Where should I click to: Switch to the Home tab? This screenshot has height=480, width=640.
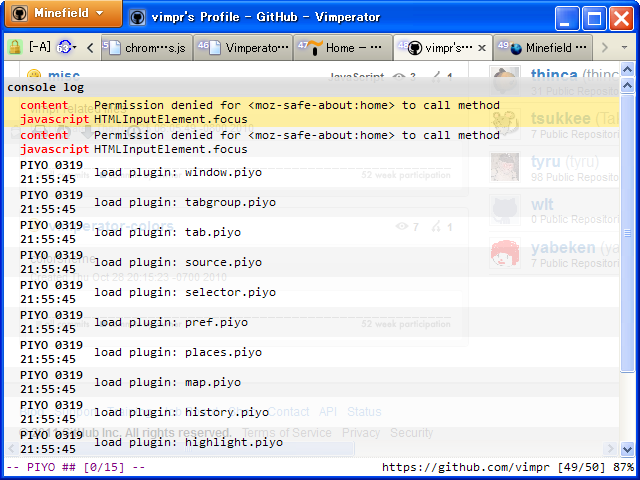[x=343, y=48]
